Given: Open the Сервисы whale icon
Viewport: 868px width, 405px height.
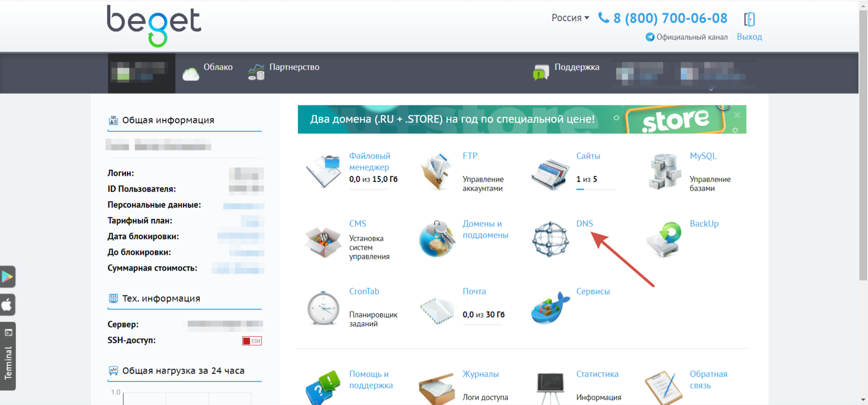Looking at the screenshot, I should point(550,307).
